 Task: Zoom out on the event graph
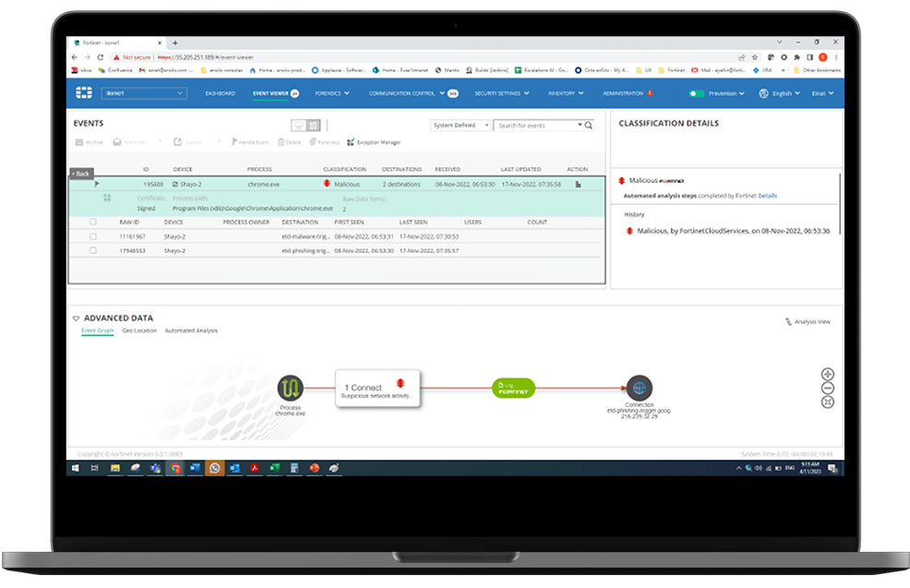(x=828, y=388)
